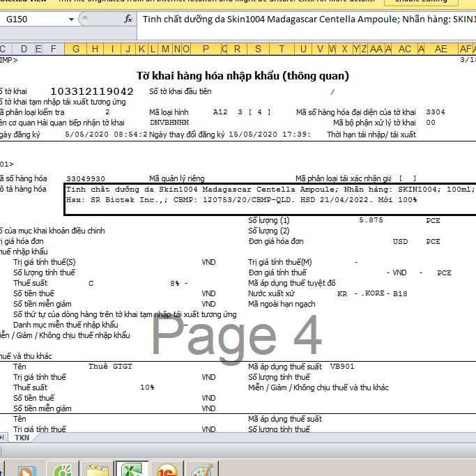Screen dimensions: 476x476
Task: Select column P header
Action: [206, 49]
